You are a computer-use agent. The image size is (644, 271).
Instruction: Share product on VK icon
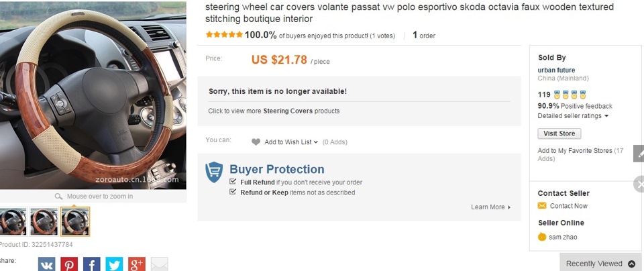(x=46, y=264)
